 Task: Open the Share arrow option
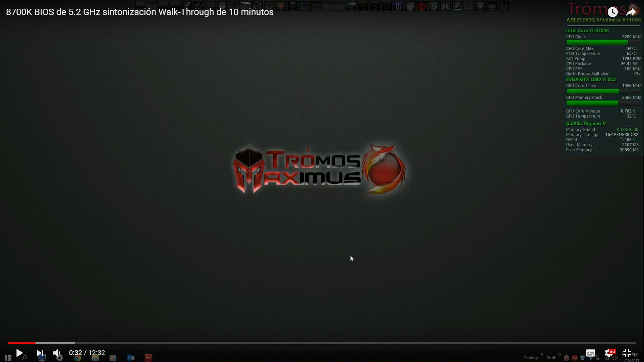tap(631, 12)
